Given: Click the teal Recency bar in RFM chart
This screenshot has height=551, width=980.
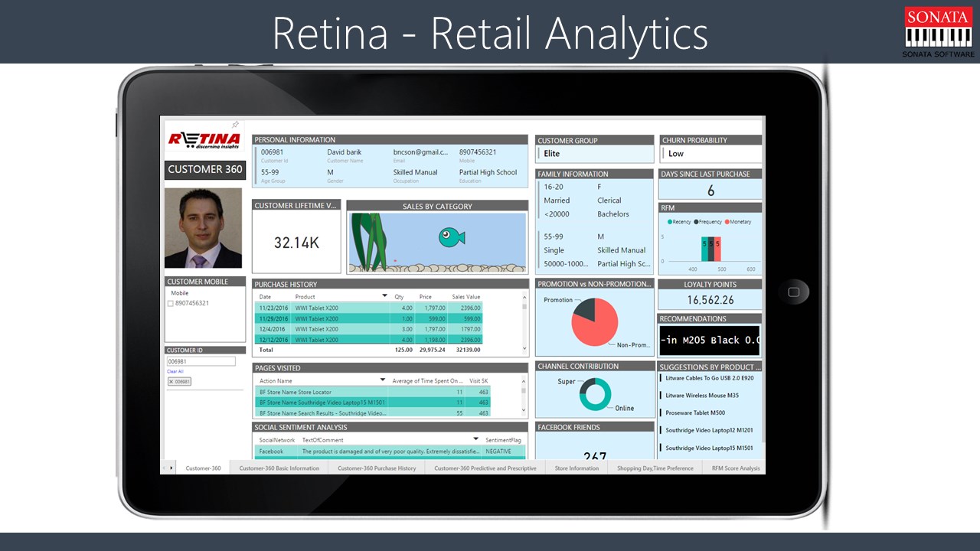Looking at the screenshot, I should [x=704, y=249].
